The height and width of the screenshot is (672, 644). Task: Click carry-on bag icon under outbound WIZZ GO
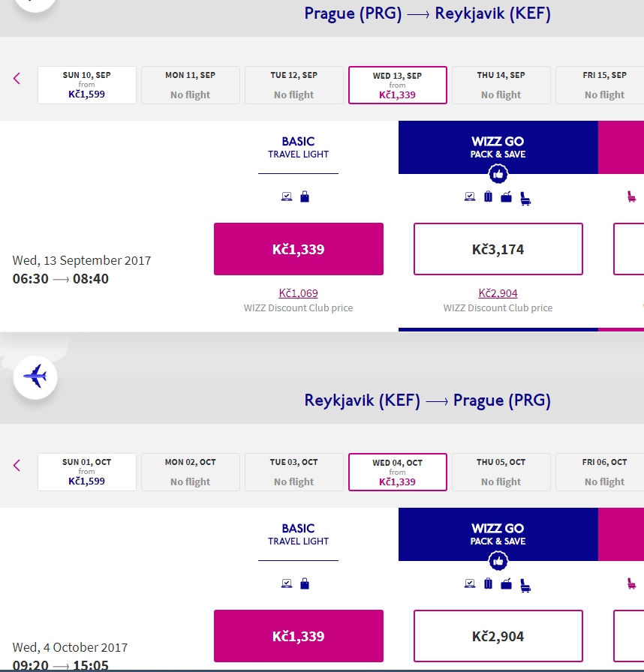[x=507, y=197]
